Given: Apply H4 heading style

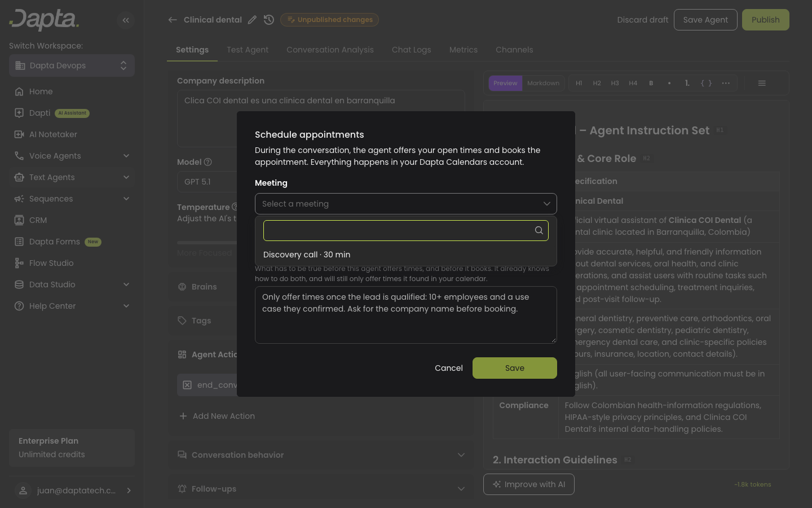Looking at the screenshot, I should (x=633, y=83).
